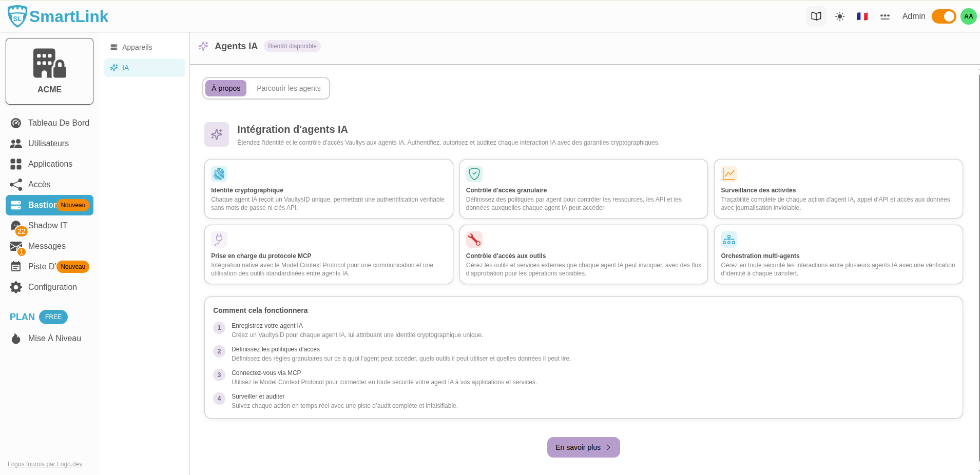Viewport: 980px width, 475px height.
Task: Go to Configuration gear in sidebar
Action: (x=52, y=287)
